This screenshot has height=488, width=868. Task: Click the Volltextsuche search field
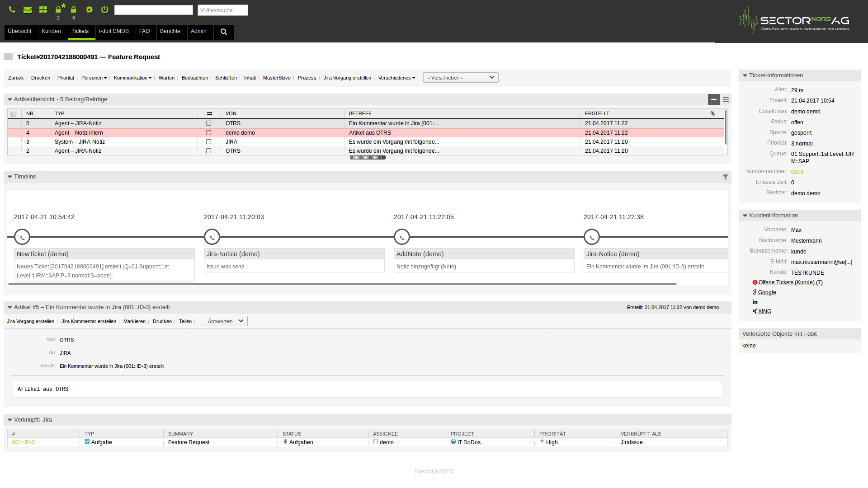pyautogui.click(x=223, y=10)
